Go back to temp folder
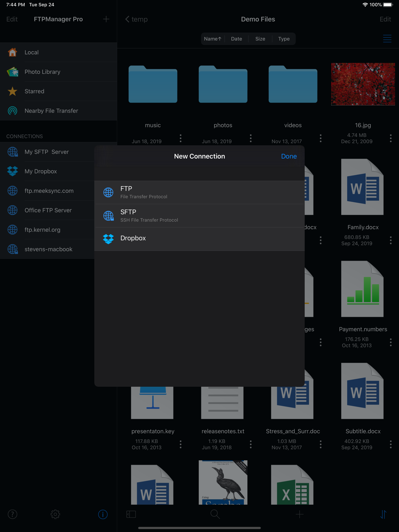Image resolution: width=399 pixels, height=532 pixels. point(136,19)
